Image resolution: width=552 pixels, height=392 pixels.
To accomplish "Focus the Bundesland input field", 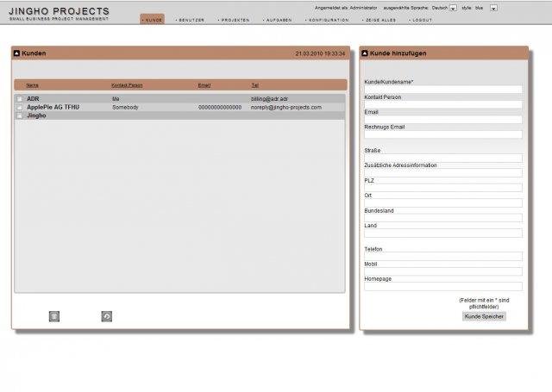I will pyautogui.click(x=443, y=218).
